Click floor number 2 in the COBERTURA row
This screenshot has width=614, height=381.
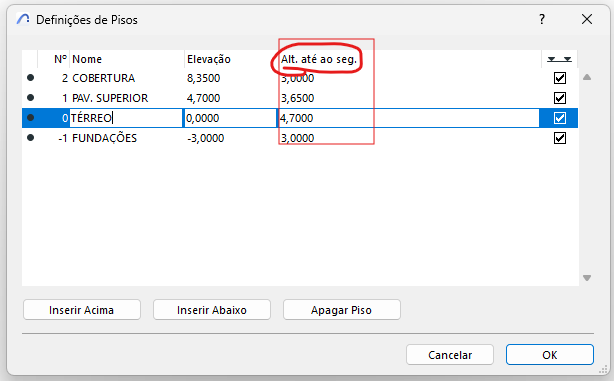point(65,78)
